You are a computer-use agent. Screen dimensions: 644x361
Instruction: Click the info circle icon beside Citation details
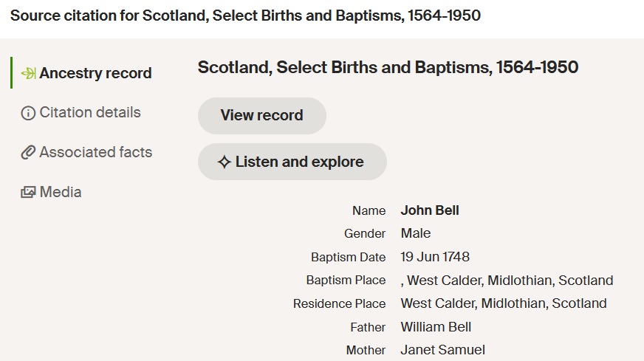[28, 113]
